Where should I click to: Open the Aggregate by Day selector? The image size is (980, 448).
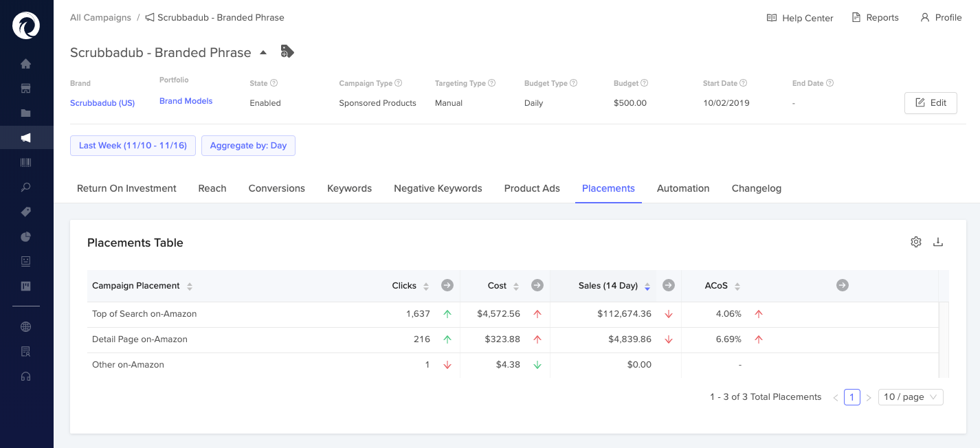point(248,146)
